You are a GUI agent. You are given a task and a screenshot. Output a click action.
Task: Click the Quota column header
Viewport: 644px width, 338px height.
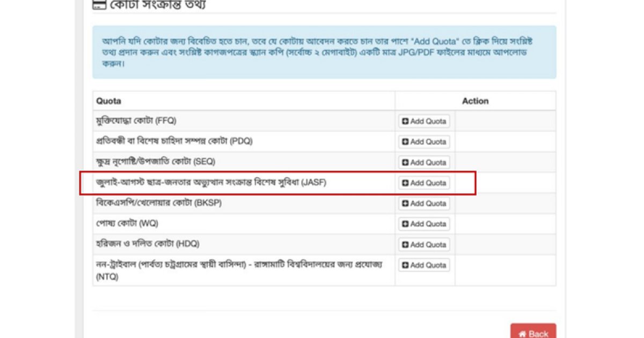[108, 101]
